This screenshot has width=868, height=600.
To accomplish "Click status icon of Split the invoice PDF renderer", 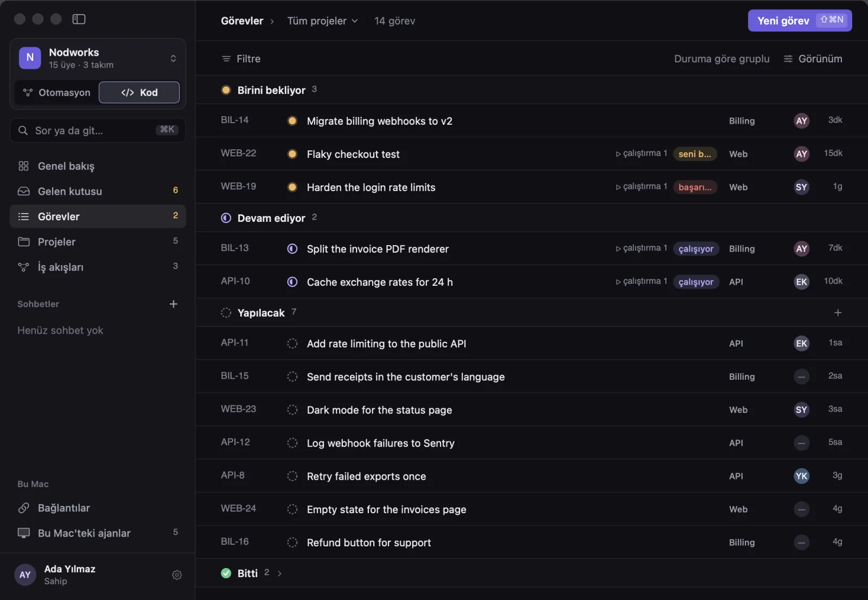I will [292, 249].
